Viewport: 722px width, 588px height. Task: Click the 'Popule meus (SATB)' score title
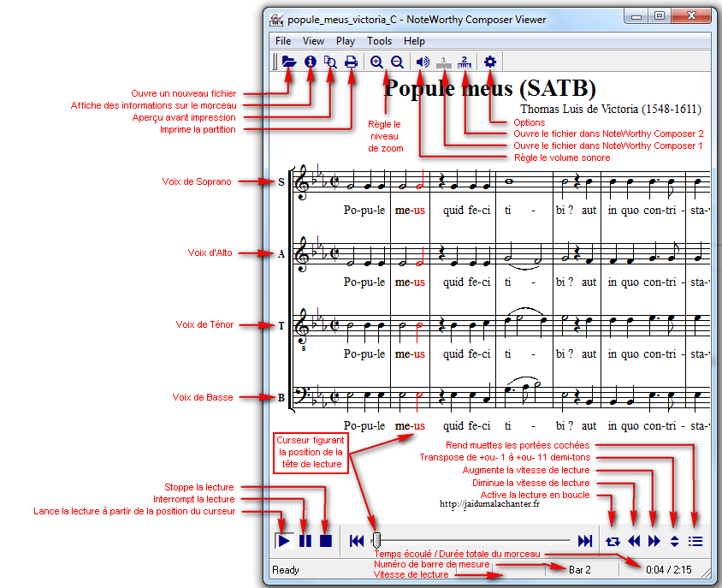[490, 88]
